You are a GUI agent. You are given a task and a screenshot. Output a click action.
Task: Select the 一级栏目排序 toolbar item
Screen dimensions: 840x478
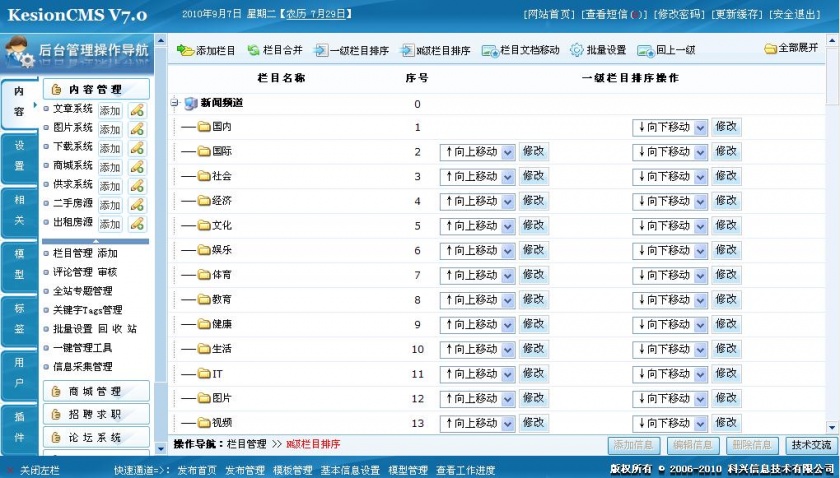(351, 50)
